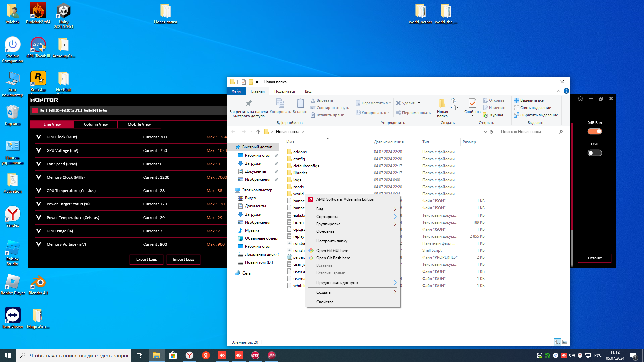644x362 pixels.
Task: Click Import Logs button
Action: 183,259
